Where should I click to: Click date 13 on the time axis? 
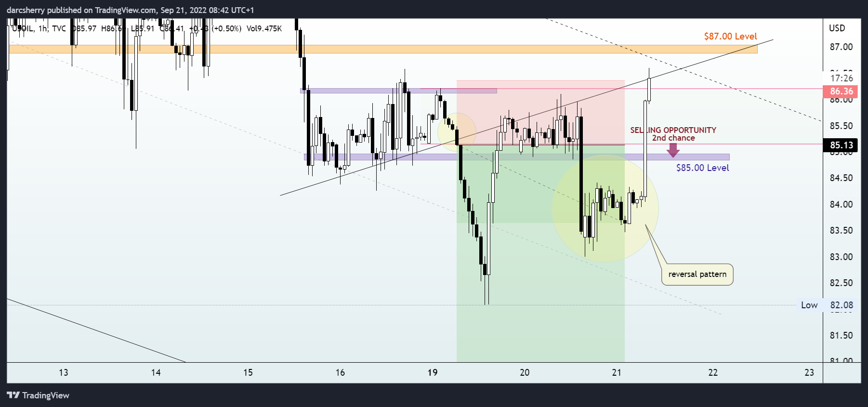click(64, 373)
